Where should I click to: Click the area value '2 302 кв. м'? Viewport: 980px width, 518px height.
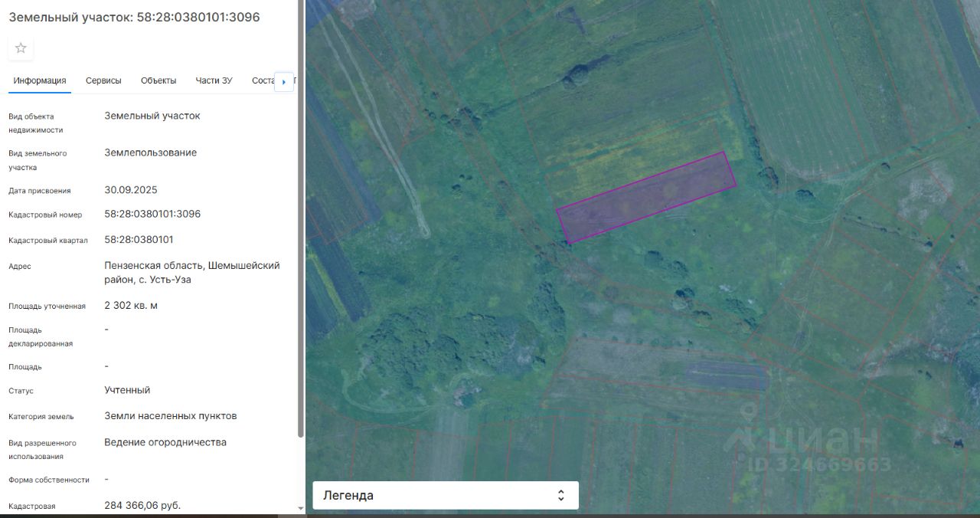point(131,305)
